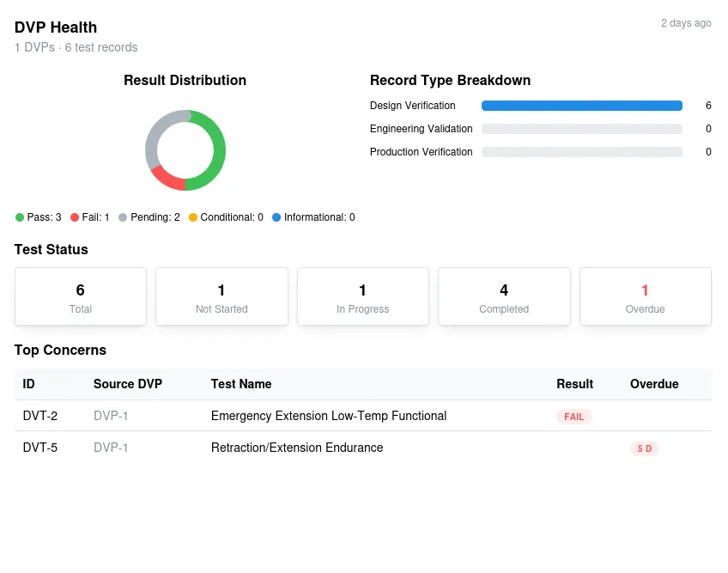Click the Design Verification count of 6

[708, 106]
